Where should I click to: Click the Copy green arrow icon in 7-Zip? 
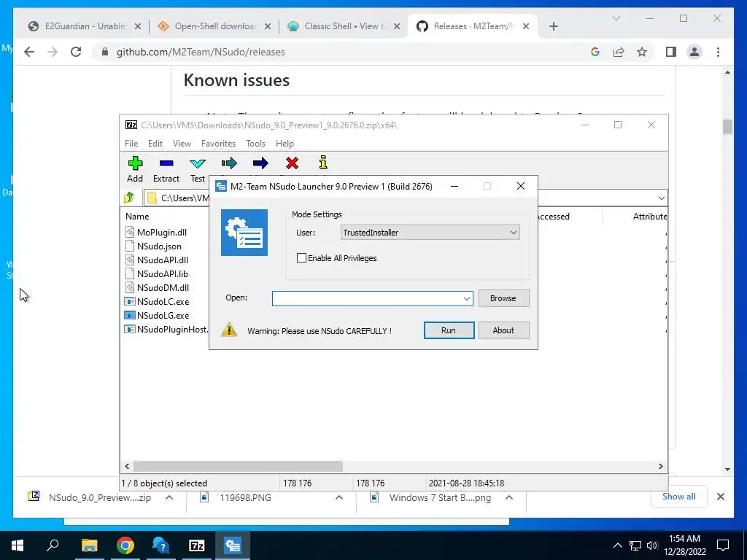229,163
